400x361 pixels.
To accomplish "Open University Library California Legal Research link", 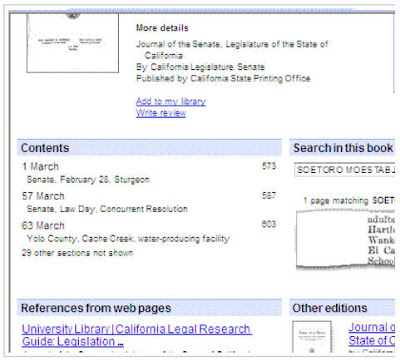I will coord(137,329).
